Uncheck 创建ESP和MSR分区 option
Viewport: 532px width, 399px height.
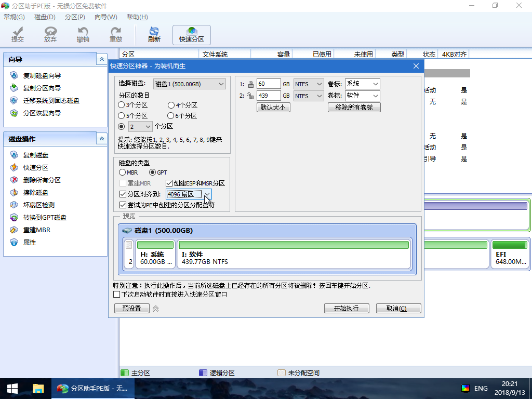[x=169, y=183]
